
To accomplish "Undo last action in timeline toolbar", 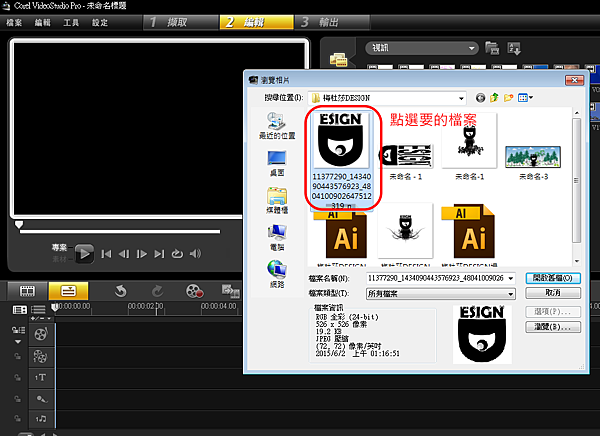I will (x=121, y=291).
